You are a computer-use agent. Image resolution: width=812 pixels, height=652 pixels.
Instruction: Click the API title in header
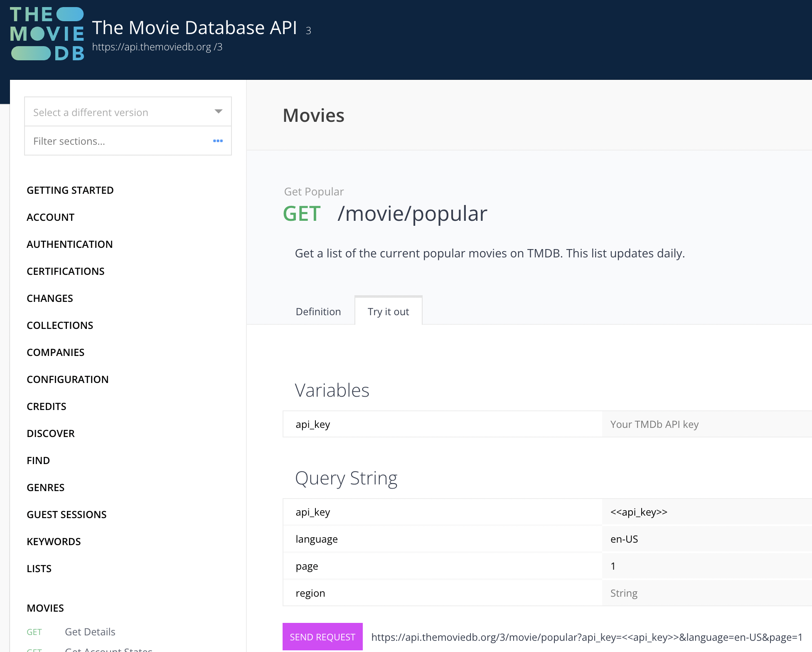coord(194,28)
